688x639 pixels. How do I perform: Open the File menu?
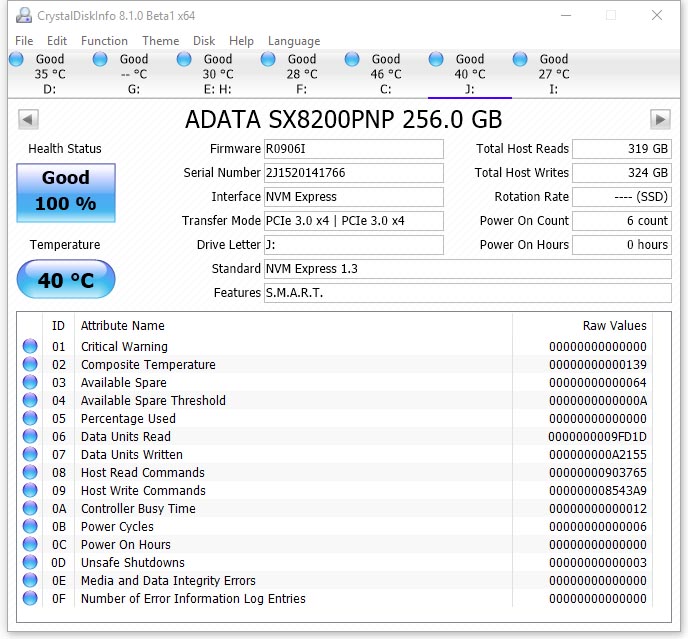[24, 41]
